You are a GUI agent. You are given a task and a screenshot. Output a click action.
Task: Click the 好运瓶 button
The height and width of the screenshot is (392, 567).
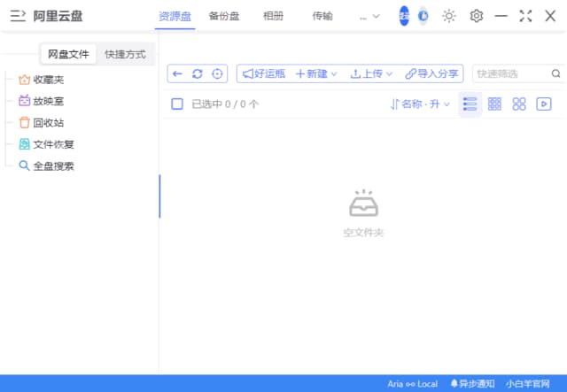pos(264,74)
